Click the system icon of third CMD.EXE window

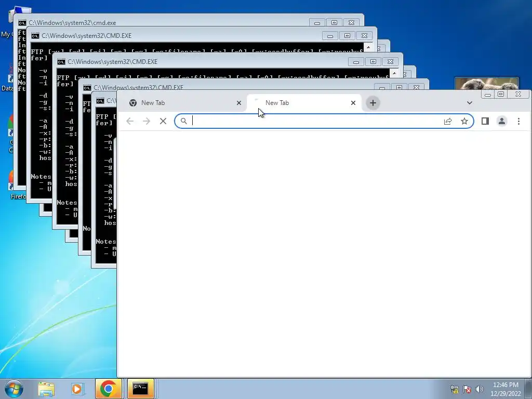(61, 62)
